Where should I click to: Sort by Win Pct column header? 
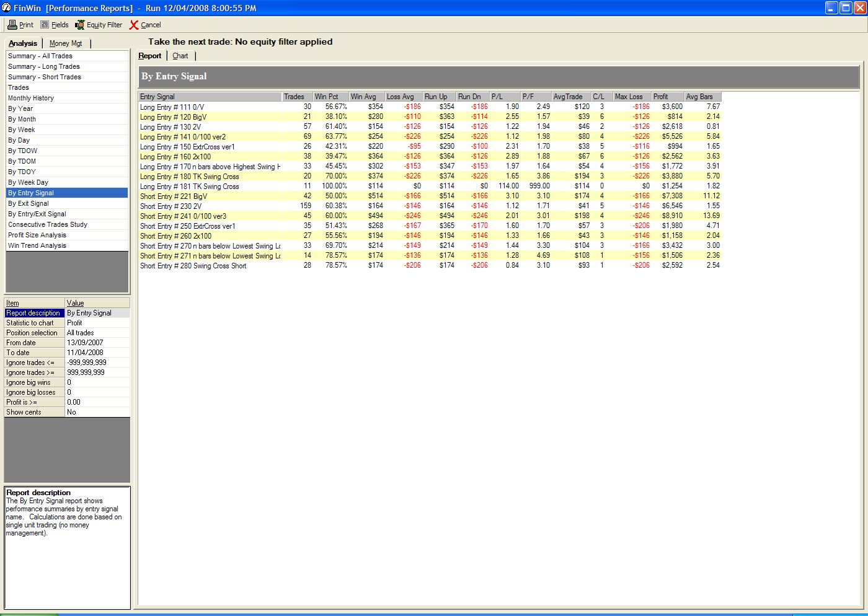tap(329, 97)
